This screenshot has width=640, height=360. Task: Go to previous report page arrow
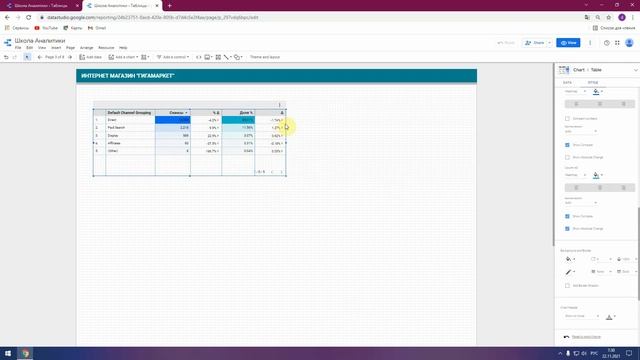click(40, 57)
